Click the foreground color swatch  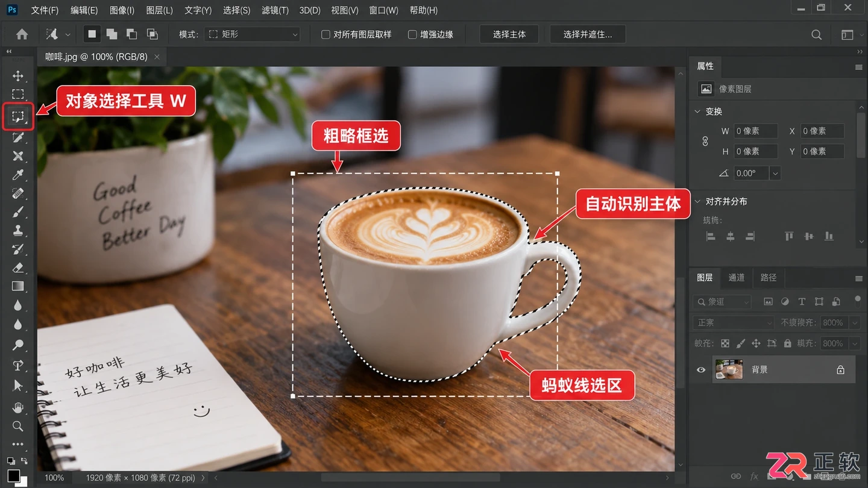13,475
